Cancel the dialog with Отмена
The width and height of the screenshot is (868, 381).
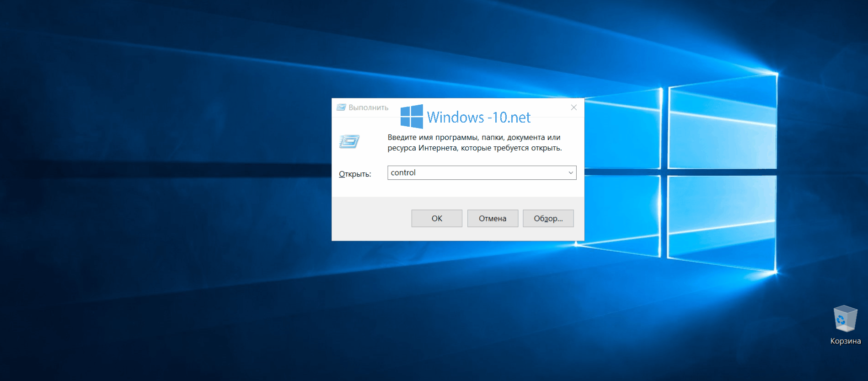[x=493, y=219]
